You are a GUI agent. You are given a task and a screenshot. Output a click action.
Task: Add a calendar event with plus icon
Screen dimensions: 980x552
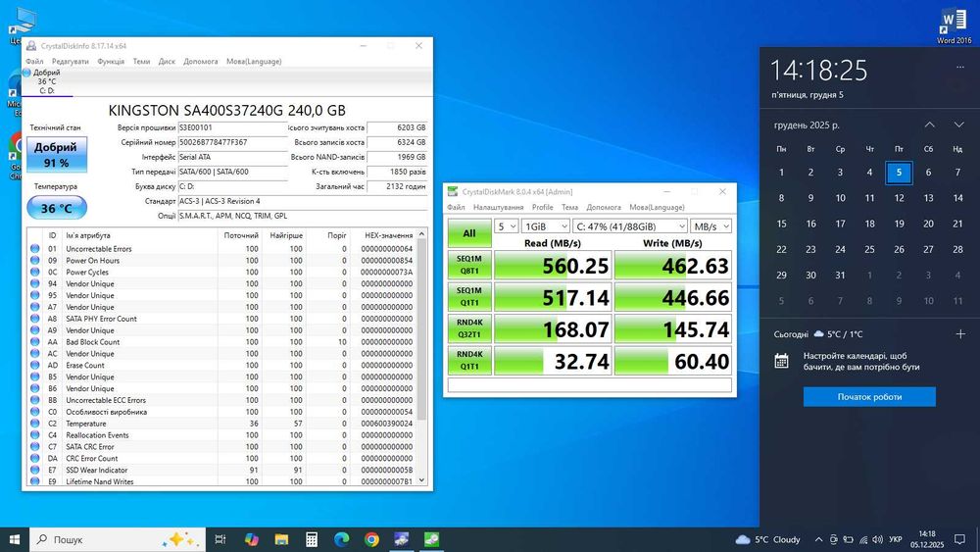tap(960, 333)
